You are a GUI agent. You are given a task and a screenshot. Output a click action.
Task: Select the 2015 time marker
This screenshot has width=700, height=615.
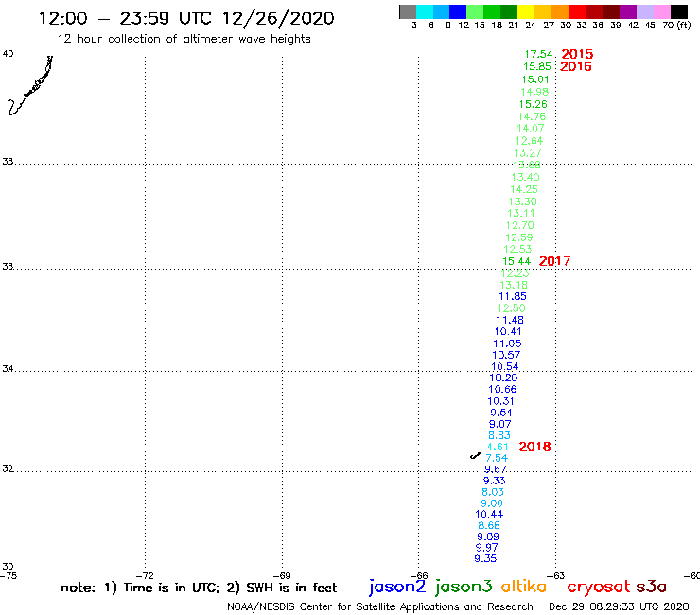point(577,54)
